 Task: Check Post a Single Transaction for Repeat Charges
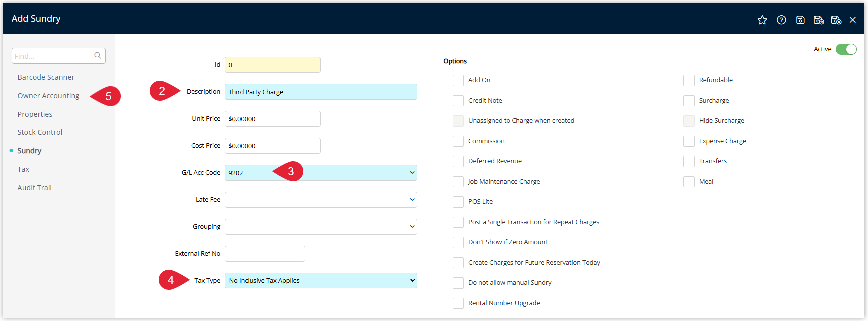click(458, 222)
